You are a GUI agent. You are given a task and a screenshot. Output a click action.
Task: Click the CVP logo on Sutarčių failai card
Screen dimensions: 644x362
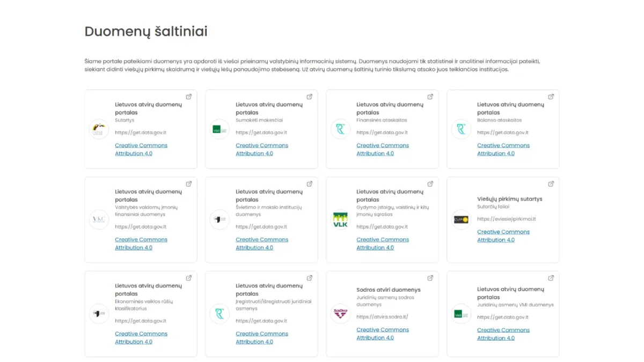point(461,220)
